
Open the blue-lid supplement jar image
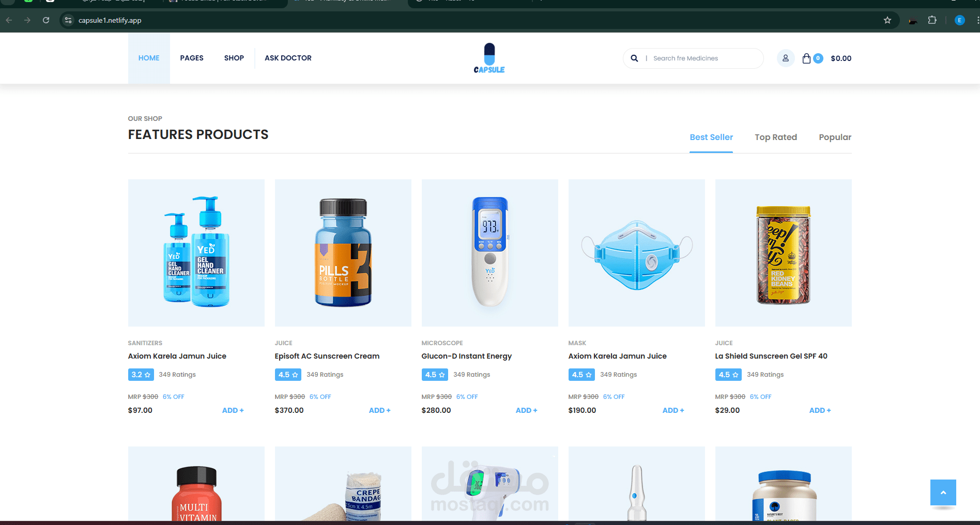784,484
